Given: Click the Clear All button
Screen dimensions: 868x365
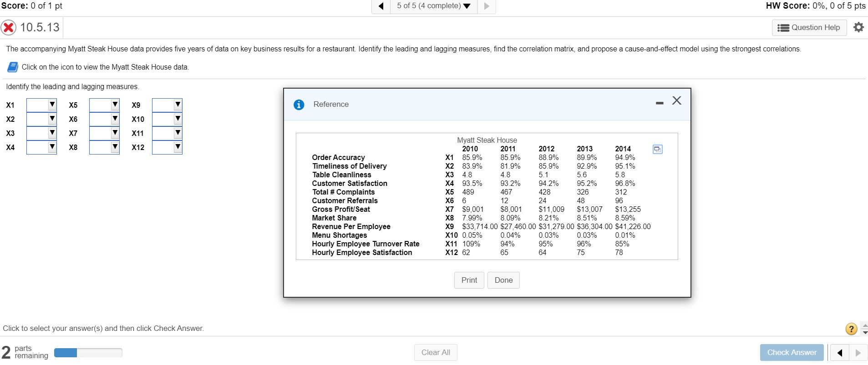Looking at the screenshot, I should [x=436, y=352].
